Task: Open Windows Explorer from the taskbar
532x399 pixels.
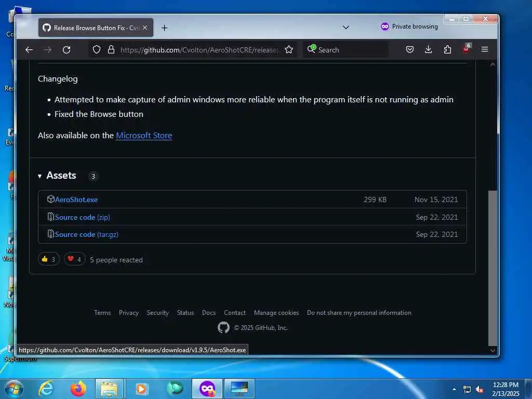Action: [x=109, y=389]
